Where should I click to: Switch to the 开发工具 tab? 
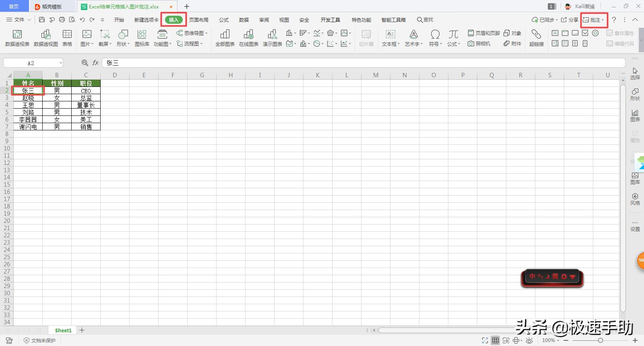click(330, 20)
